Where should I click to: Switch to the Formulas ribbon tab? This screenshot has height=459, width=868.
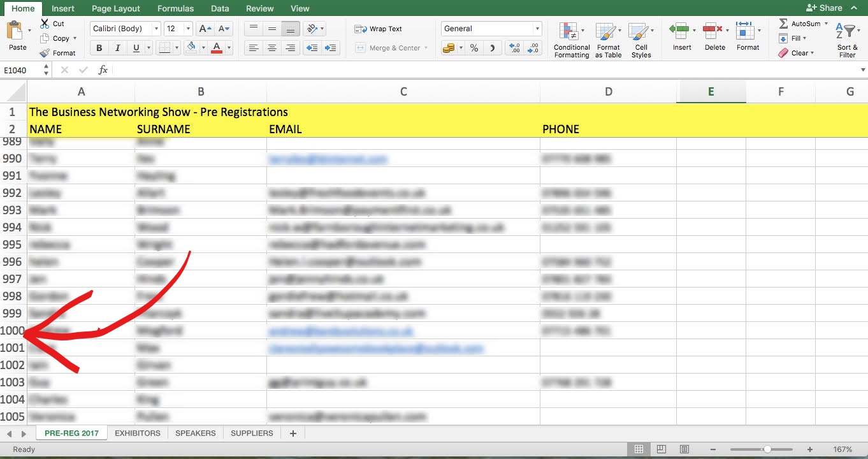(x=177, y=8)
